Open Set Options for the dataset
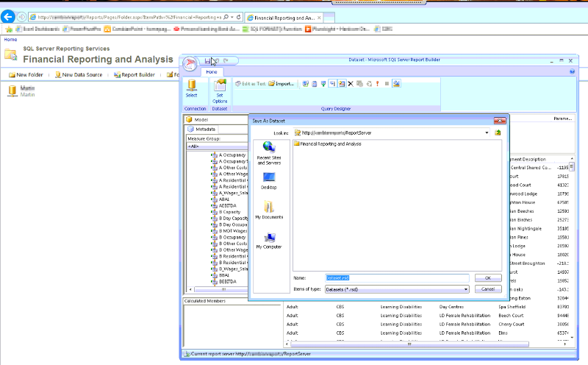This screenshot has height=365, width=588. coord(220,91)
